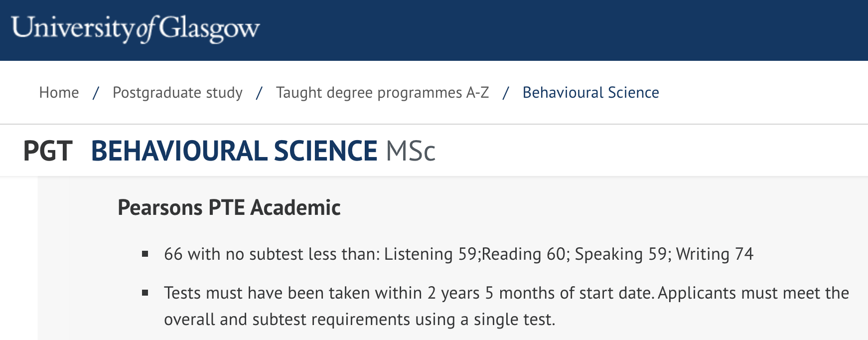The width and height of the screenshot is (868, 340).
Task: Click the bullet beside the 'Tests must have been taken' line
Action: [x=145, y=293]
